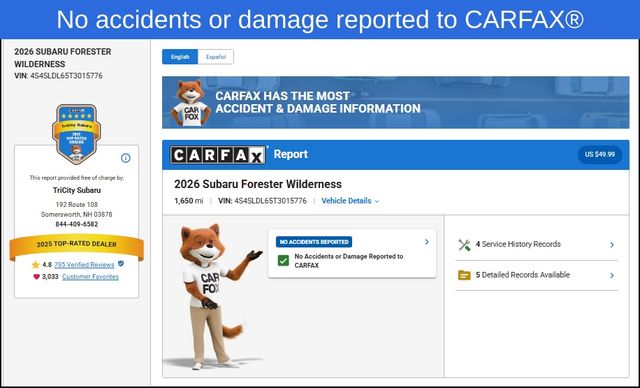Click the Report label beside CARFAX logo

pyautogui.click(x=291, y=154)
